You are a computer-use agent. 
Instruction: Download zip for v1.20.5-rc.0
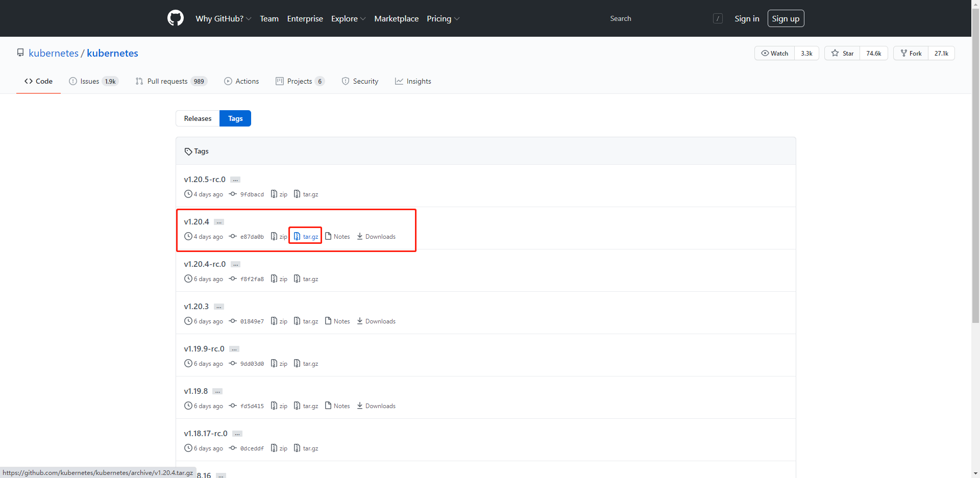279,194
